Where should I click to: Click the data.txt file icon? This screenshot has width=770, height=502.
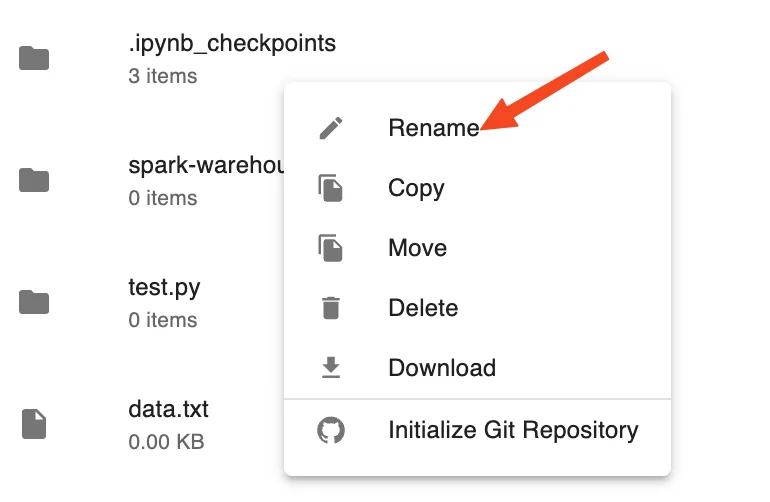point(34,424)
